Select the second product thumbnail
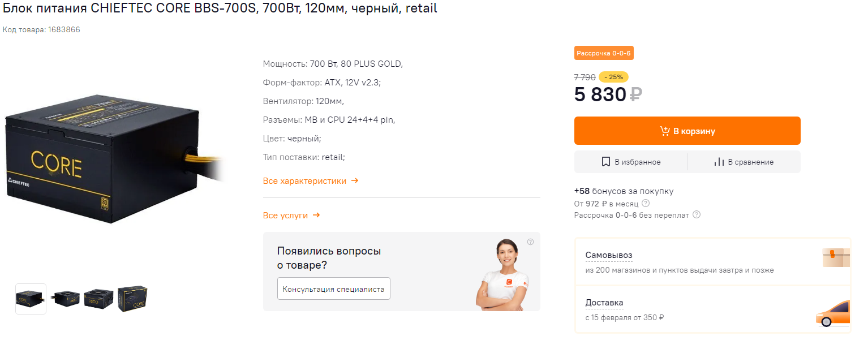 (67, 299)
